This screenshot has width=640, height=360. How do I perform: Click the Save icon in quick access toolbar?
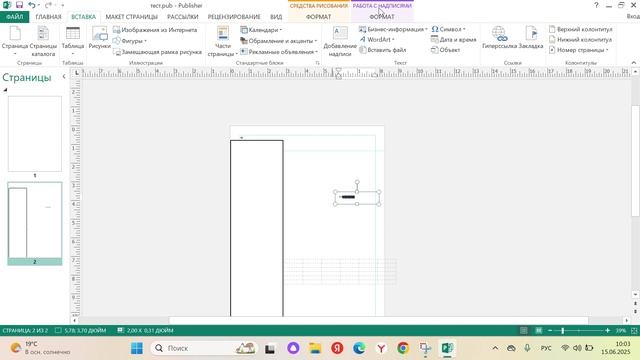(x=19, y=5)
